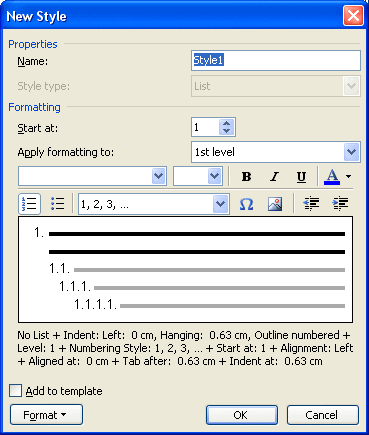The width and height of the screenshot is (369, 435).
Task: Confirm with the OK button
Action: coord(242,415)
